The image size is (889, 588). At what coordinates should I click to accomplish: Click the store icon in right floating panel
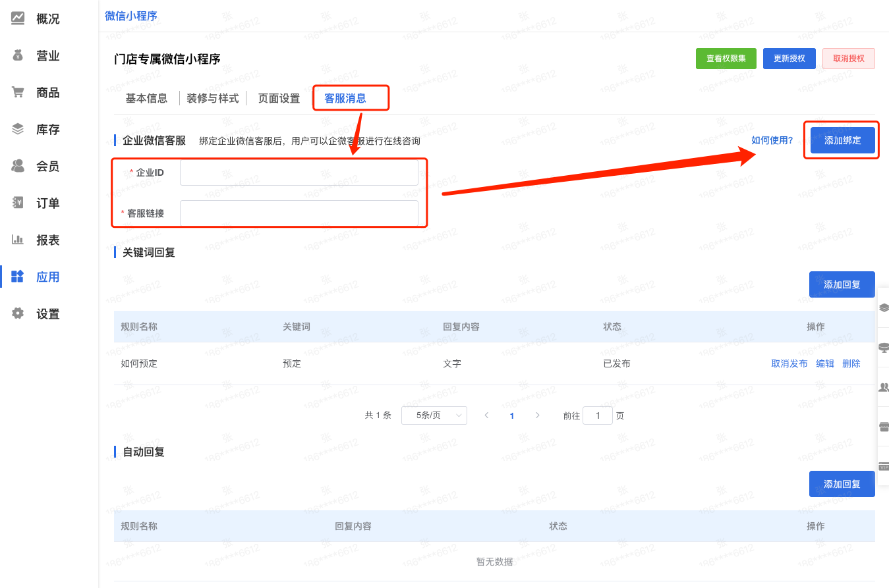click(884, 427)
